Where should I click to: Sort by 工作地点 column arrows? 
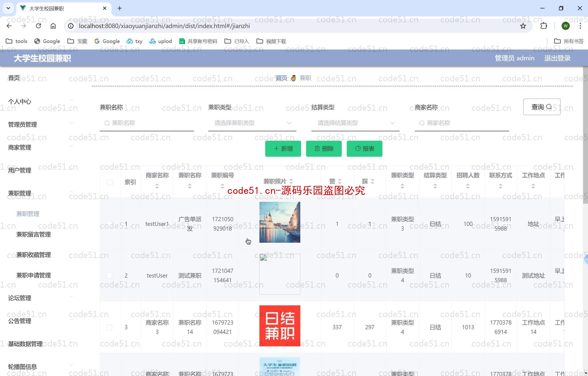click(533, 186)
